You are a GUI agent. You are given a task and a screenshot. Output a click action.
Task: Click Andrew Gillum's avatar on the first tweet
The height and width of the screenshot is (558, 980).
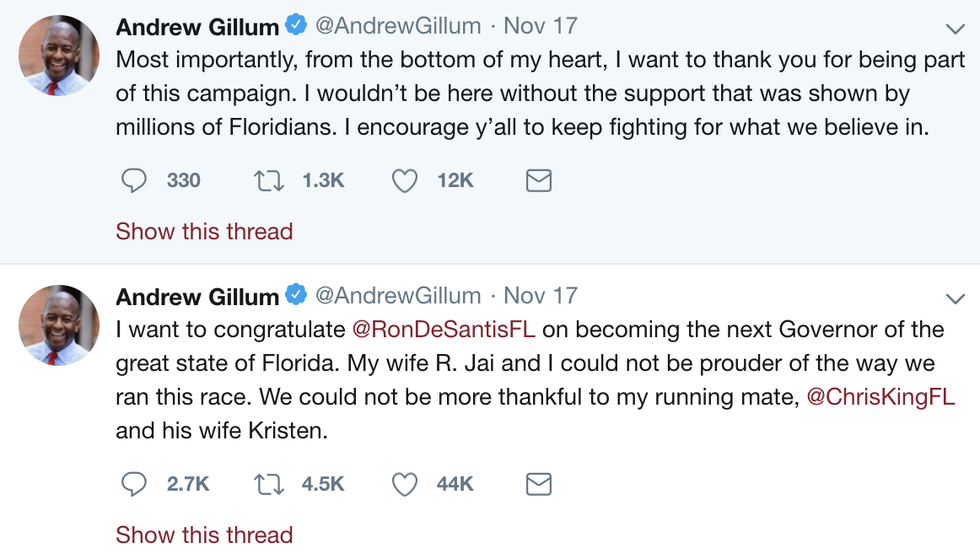click(x=59, y=56)
